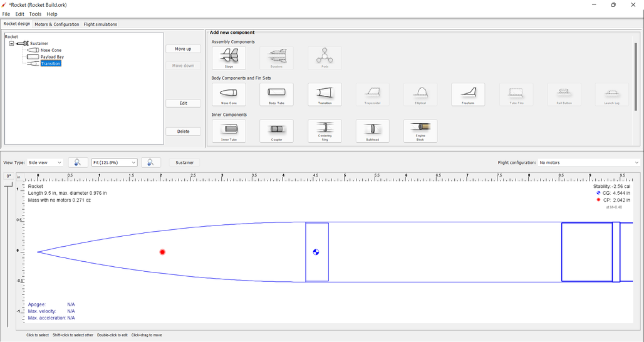Add an Engine Block component
Screen dimensions: 644x342
[420, 131]
